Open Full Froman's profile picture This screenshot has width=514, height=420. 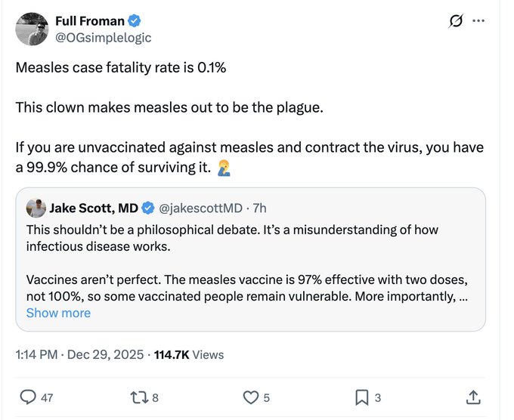pyautogui.click(x=32, y=29)
